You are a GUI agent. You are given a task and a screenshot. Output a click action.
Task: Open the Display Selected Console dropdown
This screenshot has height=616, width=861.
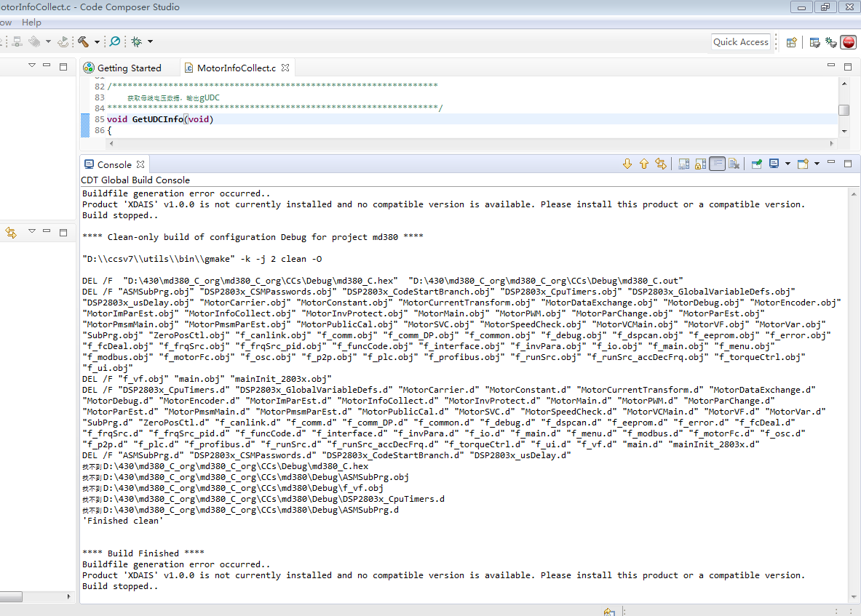pos(787,164)
